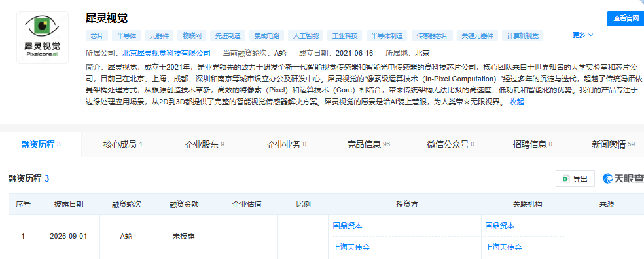Image resolution: width=644 pixels, height=259 pixels.
Task: Switch to the 微信公众号 tab
Action: pos(450,144)
